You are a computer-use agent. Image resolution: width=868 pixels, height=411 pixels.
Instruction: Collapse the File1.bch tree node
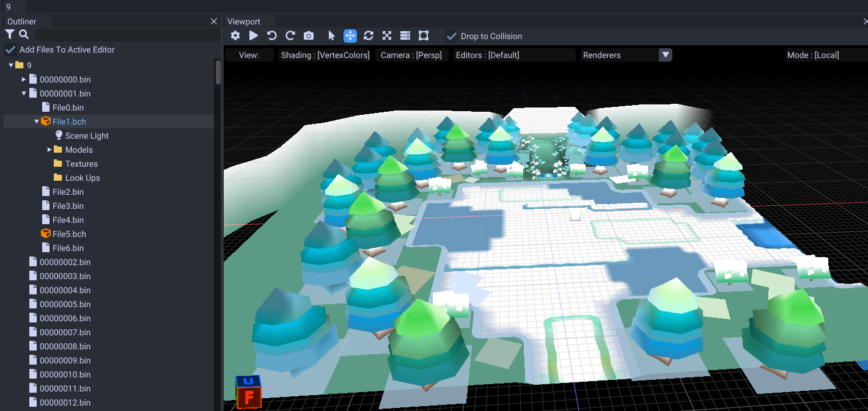[x=36, y=121]
